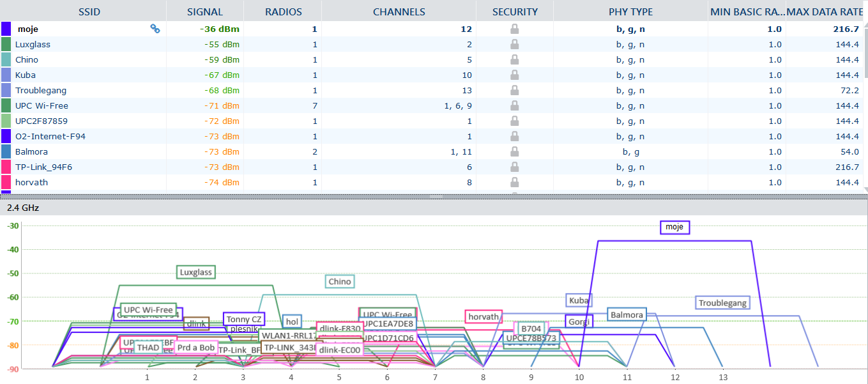The height and width of the screenshot is (384, 868).
Task: Click the Luxglass label on the chart
Action: pyautogui.click(x=195, y=272)
